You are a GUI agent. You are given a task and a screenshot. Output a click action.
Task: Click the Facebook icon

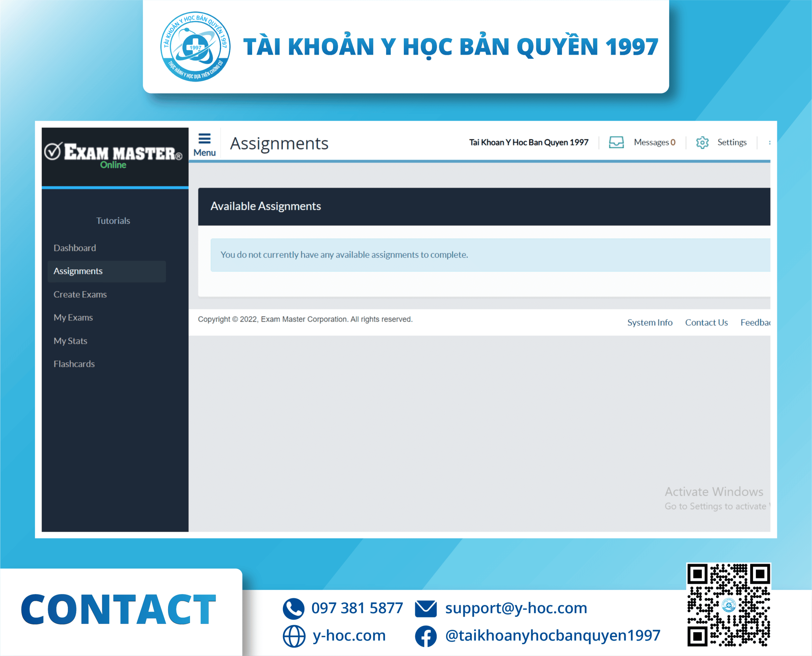[x=426, y=636]
